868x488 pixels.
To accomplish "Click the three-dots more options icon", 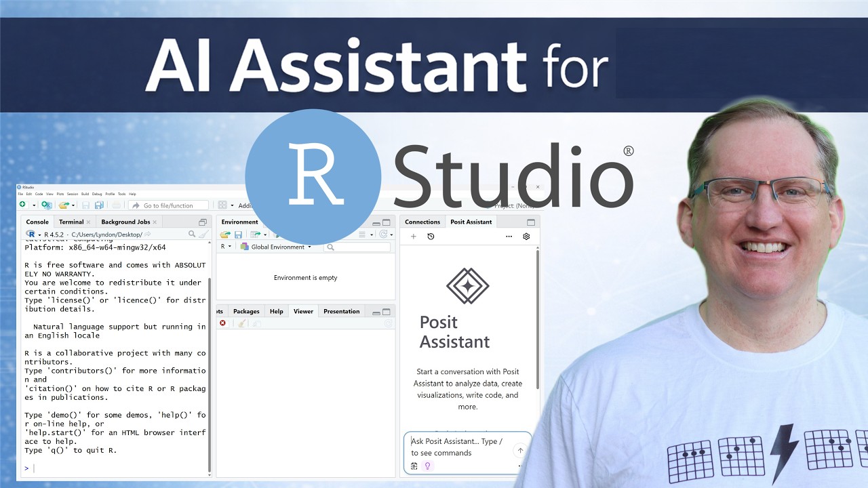I will pyautogui.click(x=509, y=237).
